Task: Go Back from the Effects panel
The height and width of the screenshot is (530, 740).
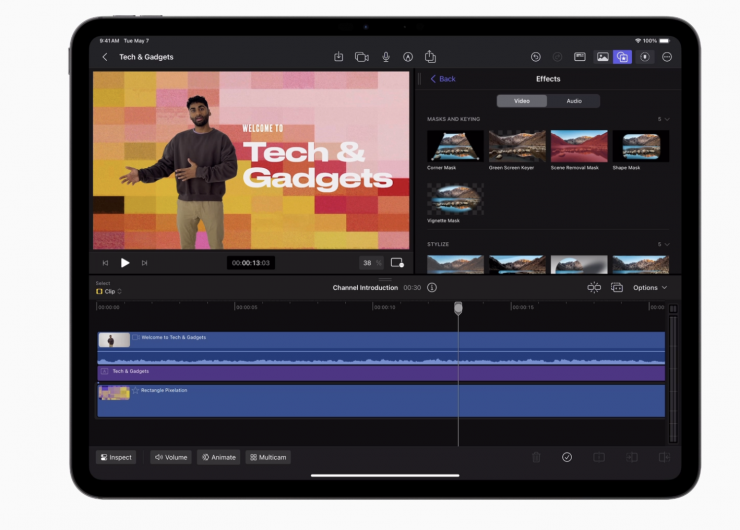Action: (x=442, y=79)
